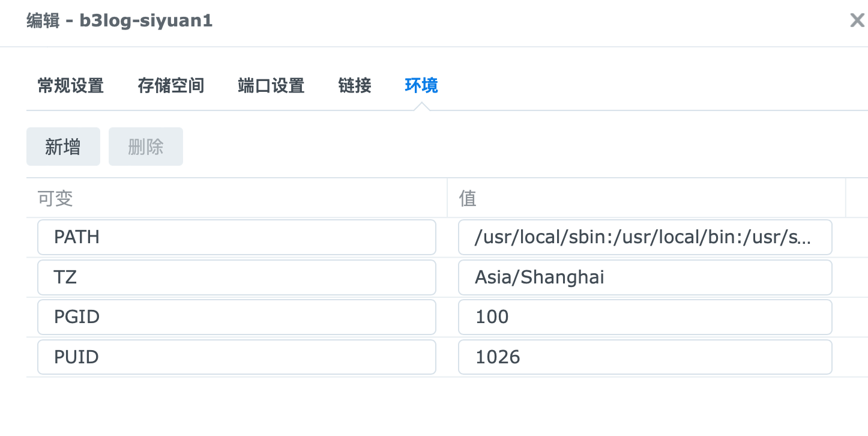Click the active 环境 tab
The image size is (868, 436).
coord(421,86)
